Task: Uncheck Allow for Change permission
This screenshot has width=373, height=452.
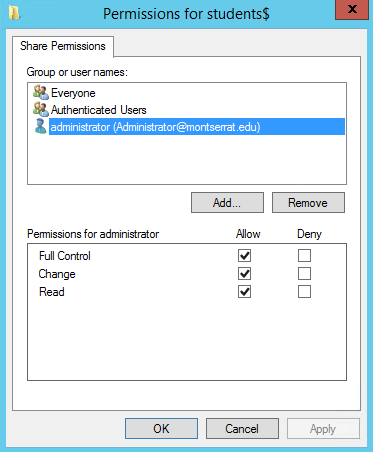Action: [244, 274]
